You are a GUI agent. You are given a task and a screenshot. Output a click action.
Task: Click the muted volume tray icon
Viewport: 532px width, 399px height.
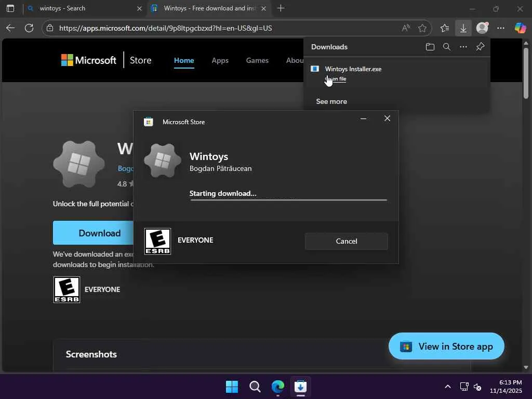click(477, 387)
